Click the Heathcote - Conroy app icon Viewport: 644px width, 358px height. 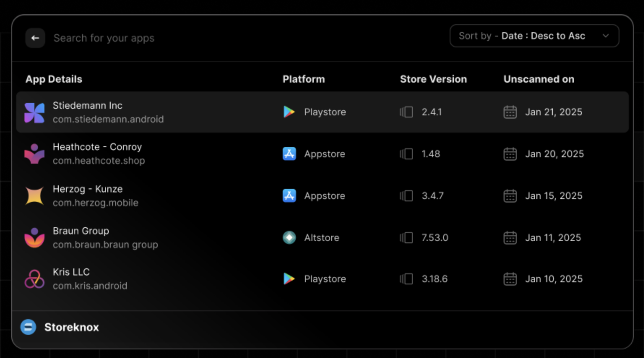(34, 154)
